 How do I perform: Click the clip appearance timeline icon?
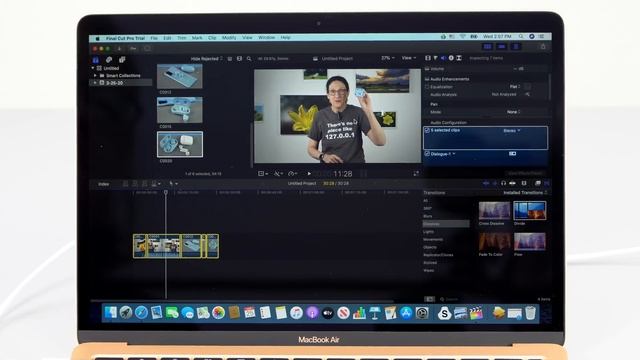524,183
